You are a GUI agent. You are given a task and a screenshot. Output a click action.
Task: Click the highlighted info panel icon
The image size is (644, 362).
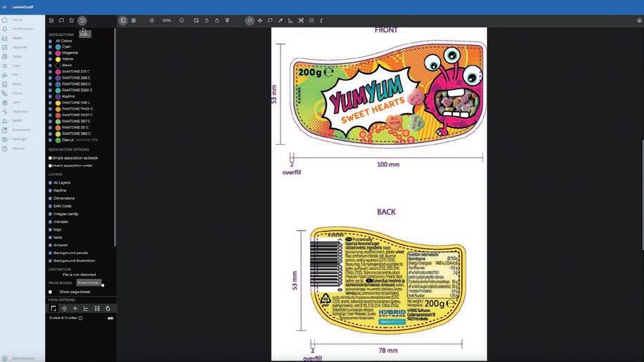tap(82, 20)
